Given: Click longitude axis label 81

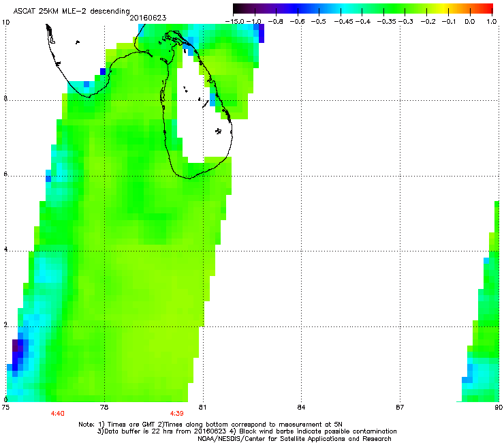Looking at the screenshot, I should tap(202, 408).
